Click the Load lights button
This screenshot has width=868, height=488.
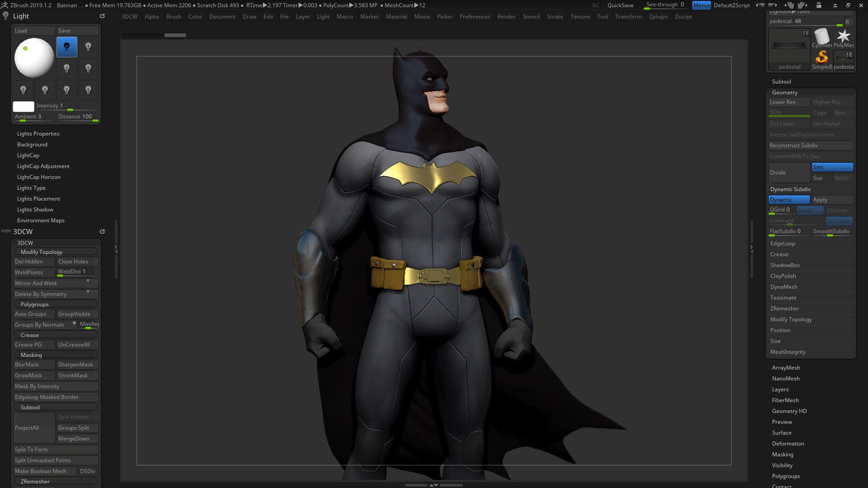34,31
